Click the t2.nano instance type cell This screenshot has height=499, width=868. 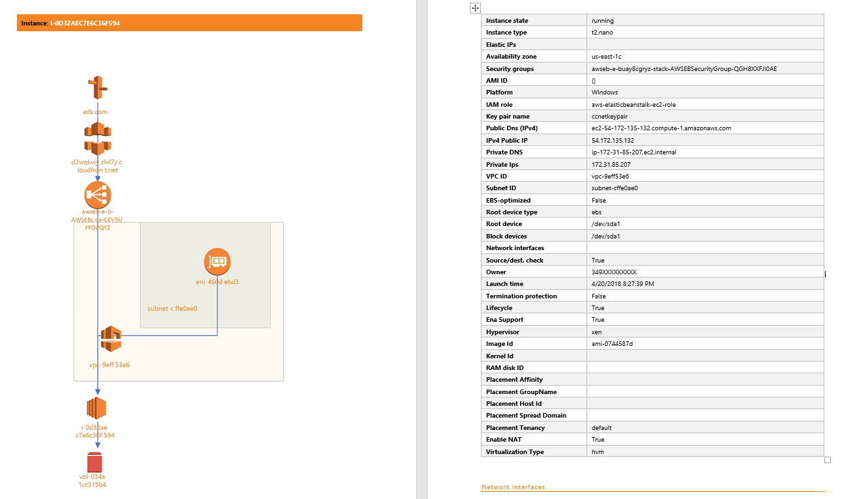pyautogui.click(x=705, y=33)
